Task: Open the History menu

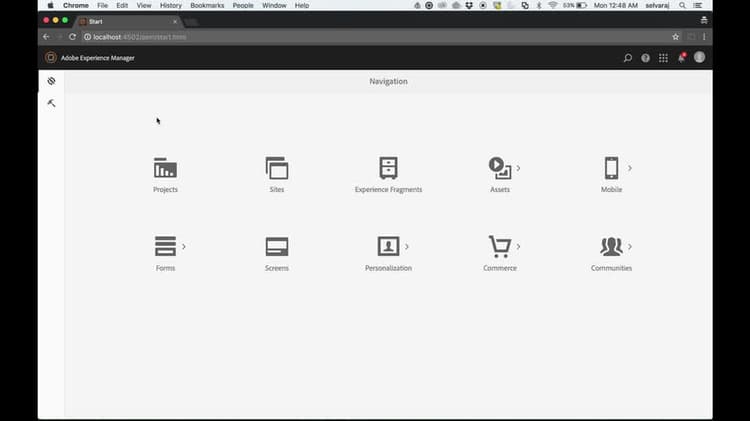Action: (x=171, y=5)
